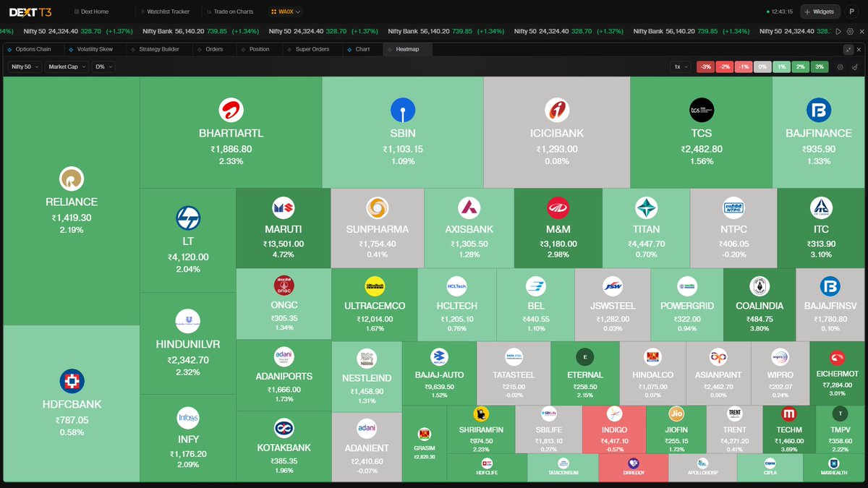
Task: Toggle the -1% color filter
Action: point(743,67)
